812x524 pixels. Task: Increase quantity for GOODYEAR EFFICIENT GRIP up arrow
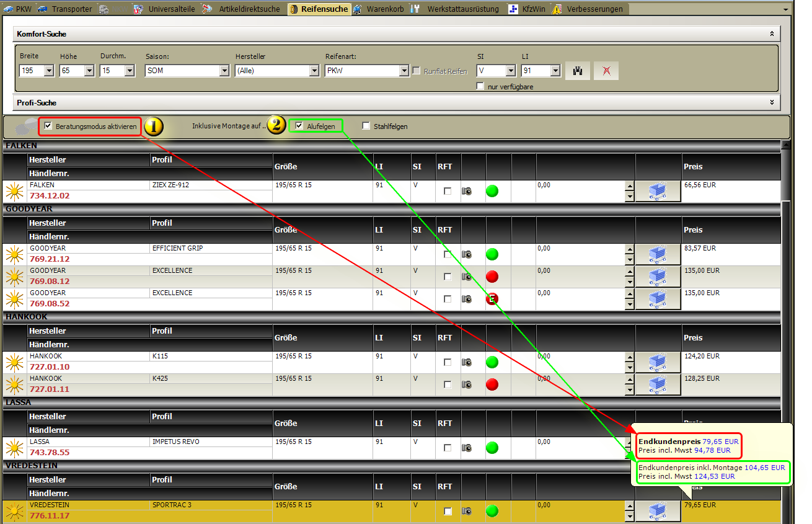tap(630, 250)
